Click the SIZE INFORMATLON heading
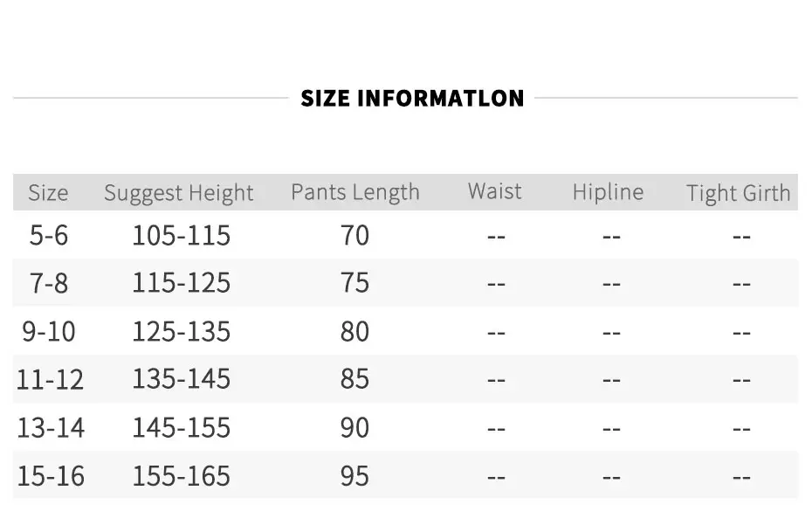This screenshot has width=812, height=525. coord(412,99)
